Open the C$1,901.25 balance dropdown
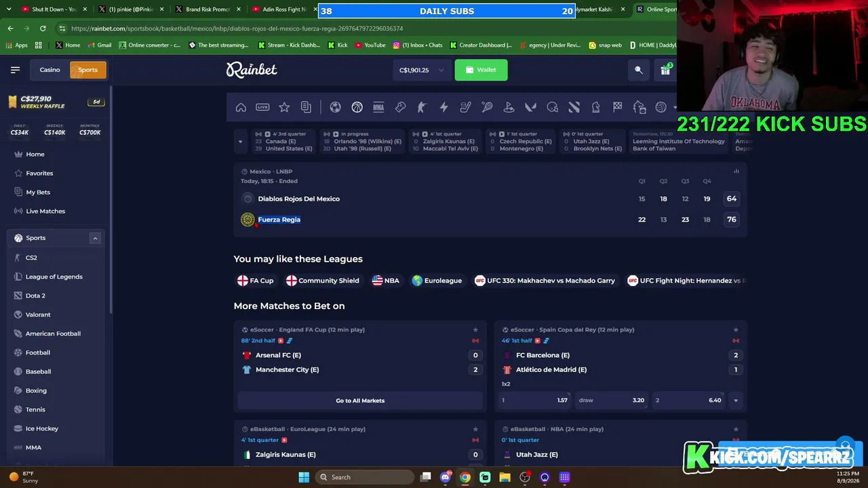The width and height of the screenshot is (868, 488). pyautogui.click(x=421, y=70)
